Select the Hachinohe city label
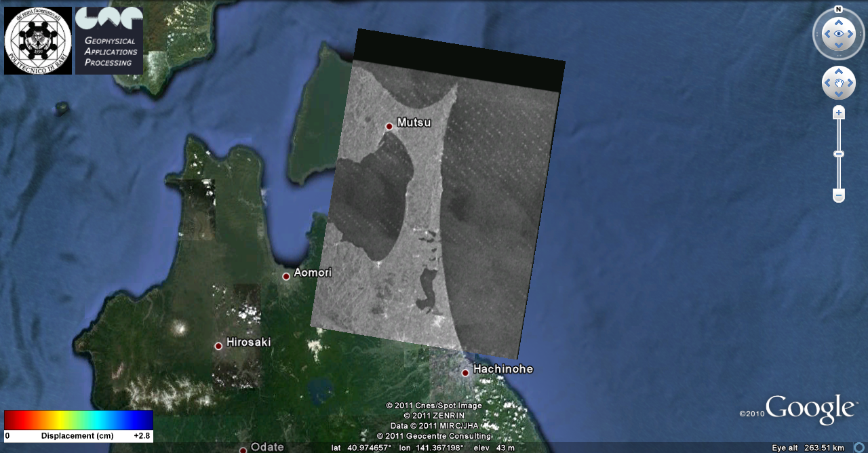Image resolution: width=868 pixels, height=453 pixels. point(503,369)
